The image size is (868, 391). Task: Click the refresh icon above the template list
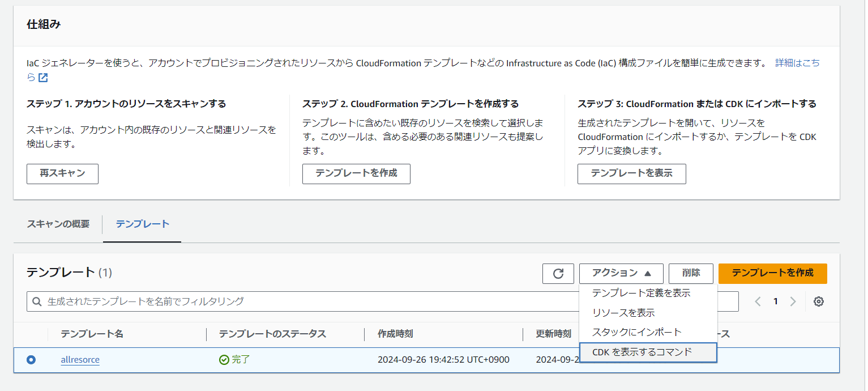pyautogui.click(x=558, y=273)
